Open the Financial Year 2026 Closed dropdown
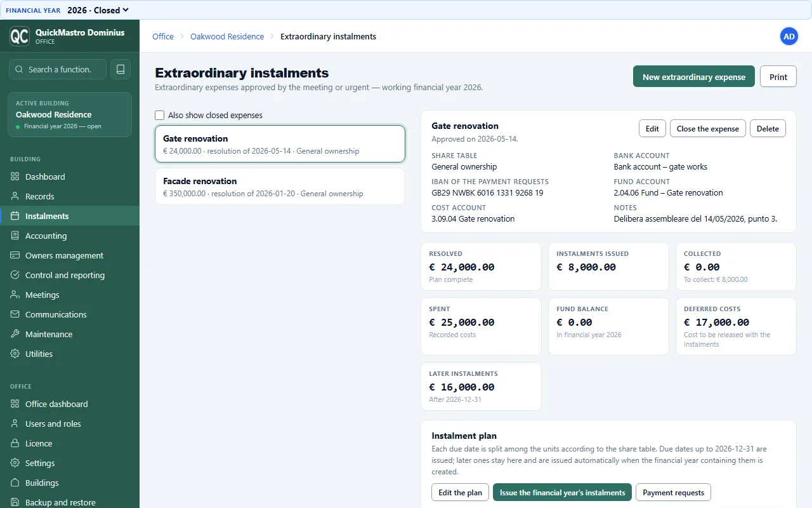Screen dimensions: 812x508 (x=98, y=10)
